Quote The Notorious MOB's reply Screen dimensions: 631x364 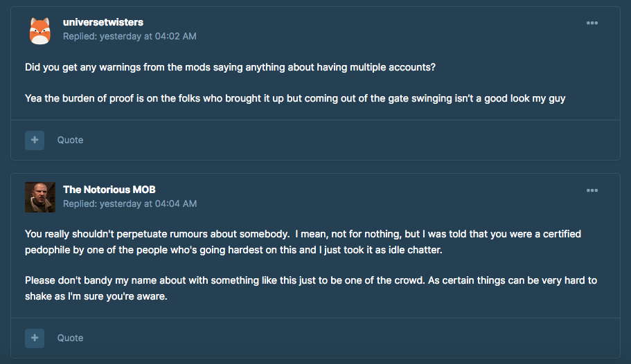click(70, 338)
